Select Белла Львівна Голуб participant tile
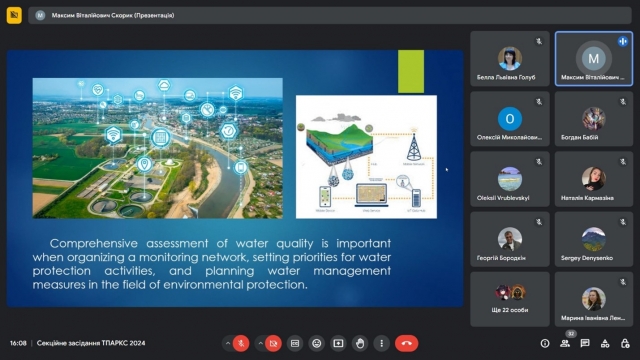640x360 pixels. [x=510, y=59]
